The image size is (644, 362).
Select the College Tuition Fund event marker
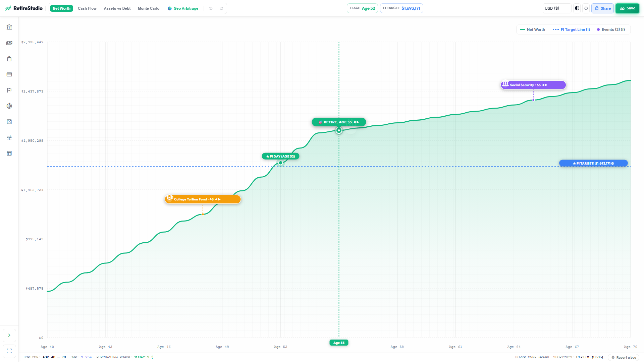[x=203, y=199]
